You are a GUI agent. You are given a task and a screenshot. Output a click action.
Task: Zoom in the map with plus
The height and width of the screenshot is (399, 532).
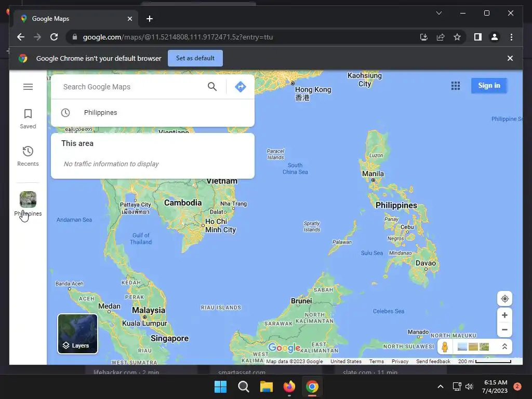tap(504, 315)
